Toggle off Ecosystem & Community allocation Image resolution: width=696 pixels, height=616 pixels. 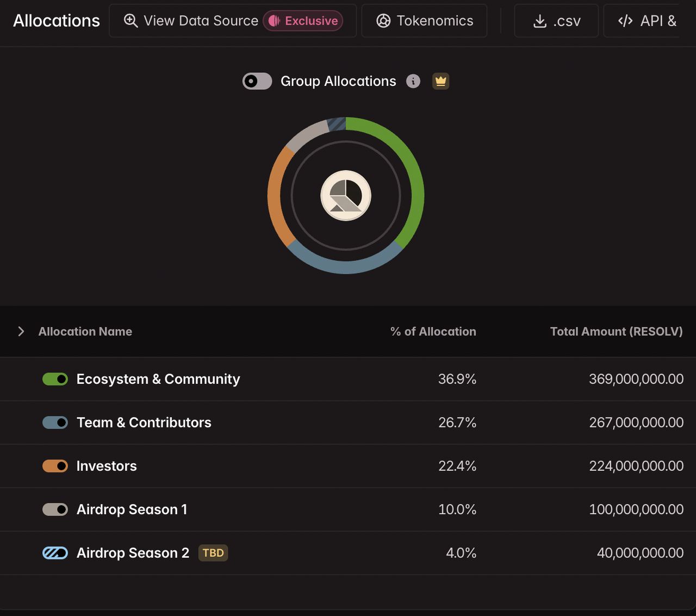pyautogui.click(x=55, y=379)
